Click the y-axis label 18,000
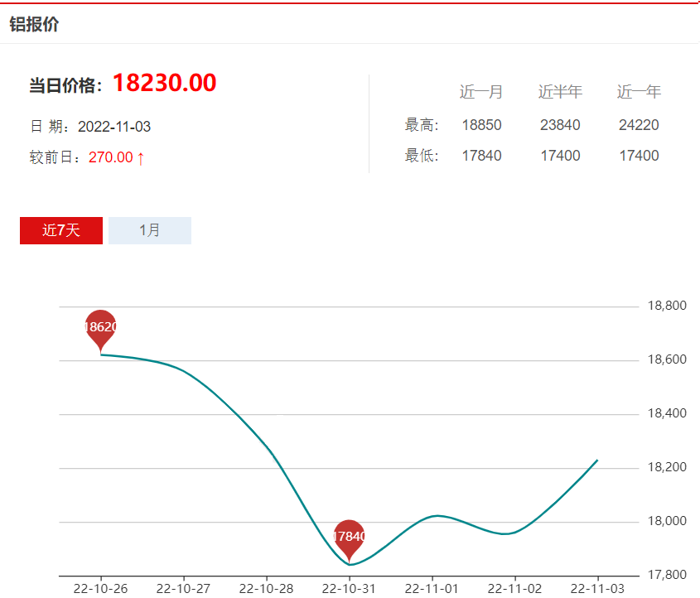700x598 pixels. tap(667, 521)
